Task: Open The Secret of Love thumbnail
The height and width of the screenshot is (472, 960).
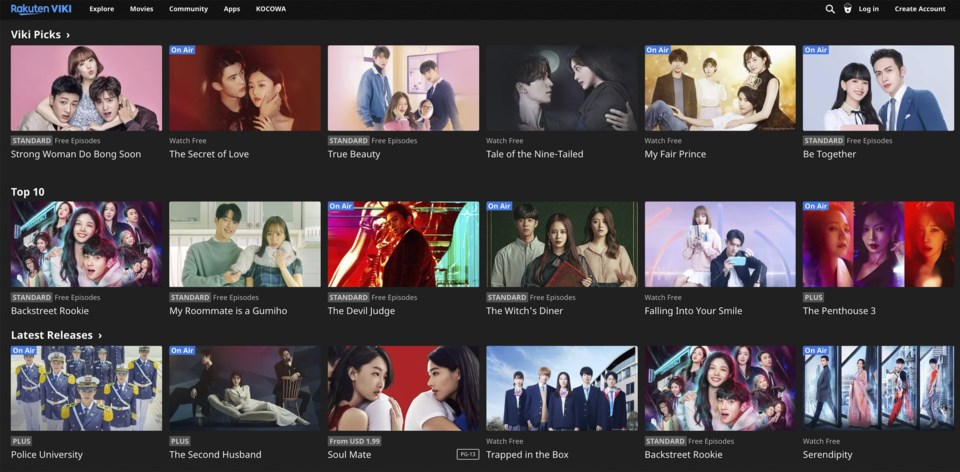Action: tap(245, 88)
